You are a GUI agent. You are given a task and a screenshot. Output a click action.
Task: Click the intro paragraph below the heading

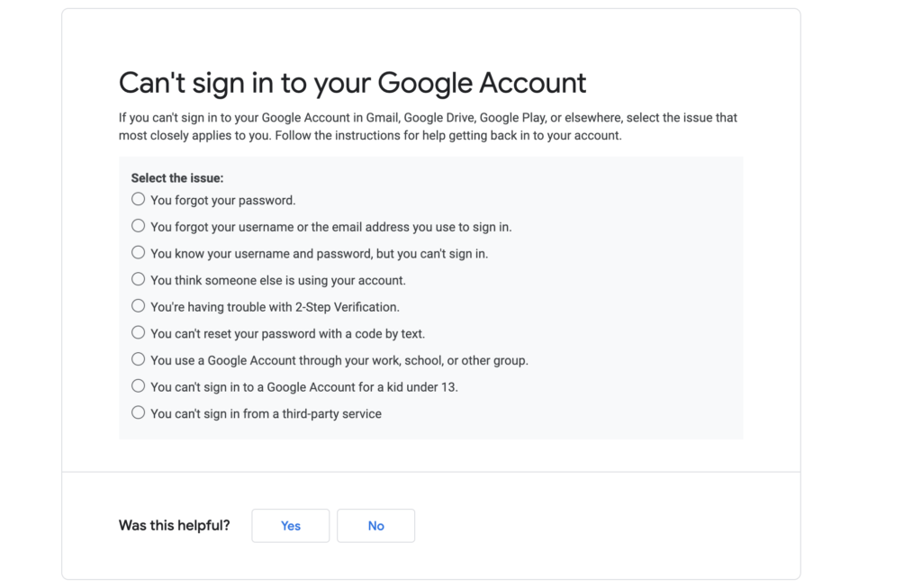tap(428, 127)
